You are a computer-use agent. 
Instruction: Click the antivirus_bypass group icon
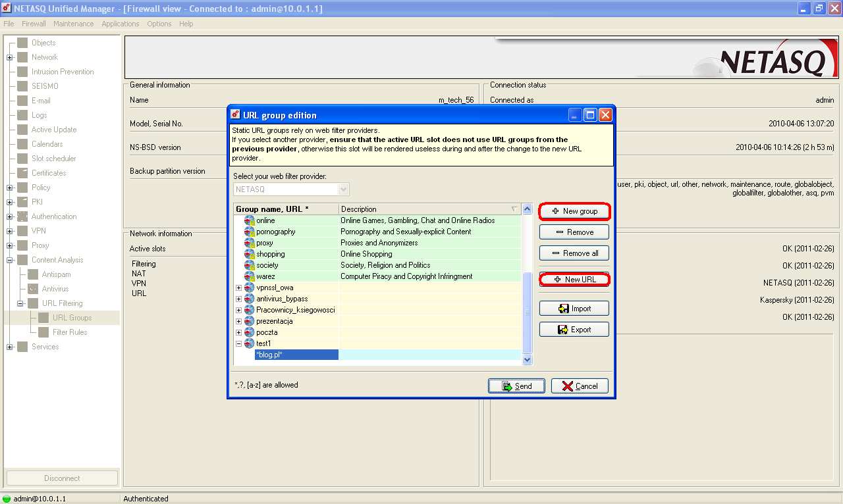click(249, 299)
